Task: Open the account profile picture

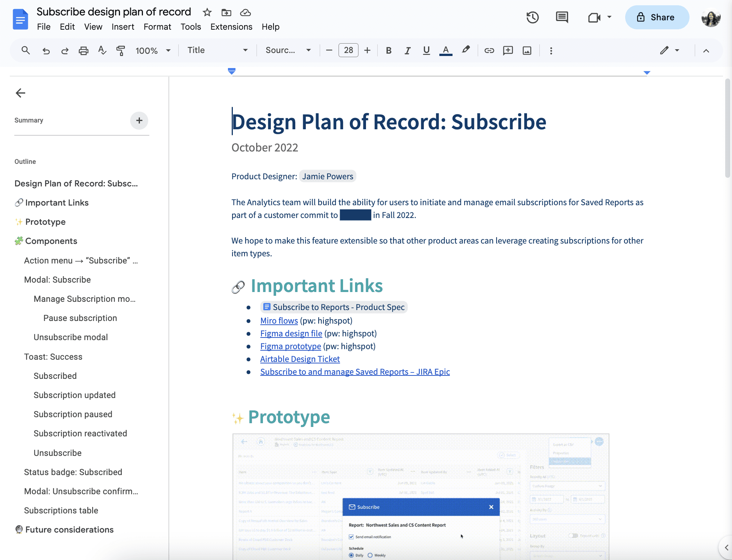Action: tap(711, 17)
